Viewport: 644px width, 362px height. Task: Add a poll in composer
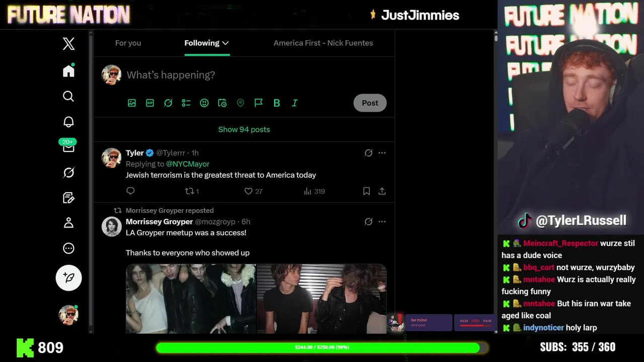[186, 103]
